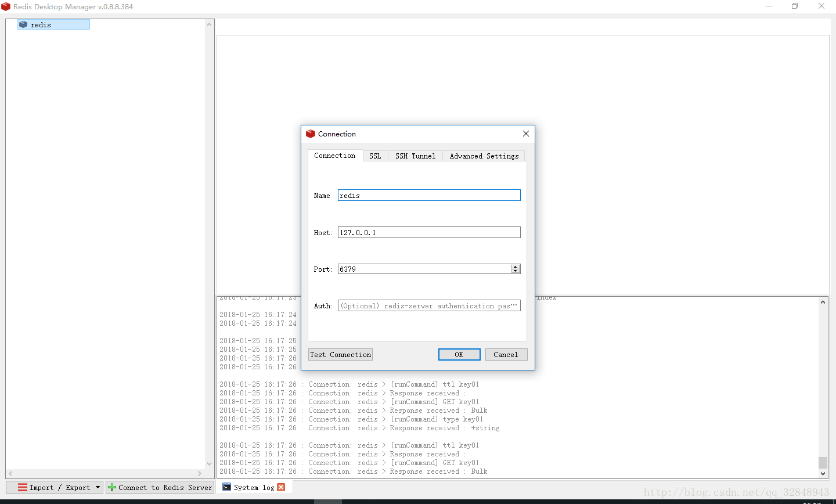Click the log panel scrollbar thumb
The image size is (836, 504).
(823, 462)
